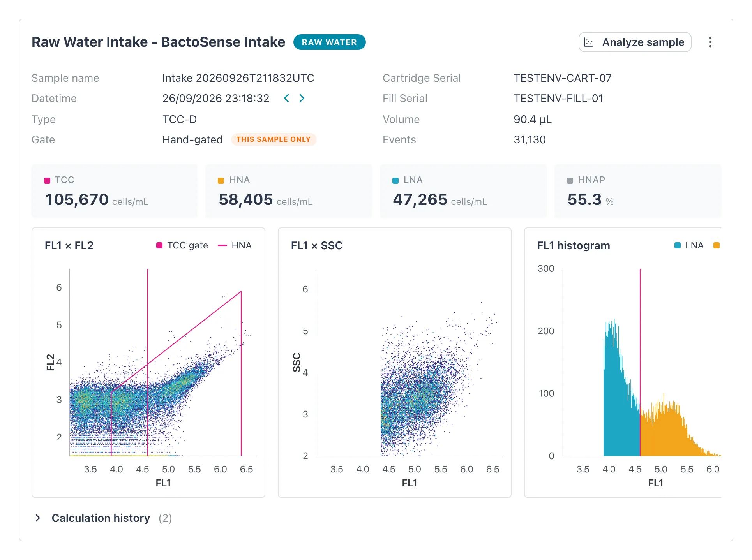
Task: Click fill serial TESTENV-FILL-01
Action: pos(558,98)
